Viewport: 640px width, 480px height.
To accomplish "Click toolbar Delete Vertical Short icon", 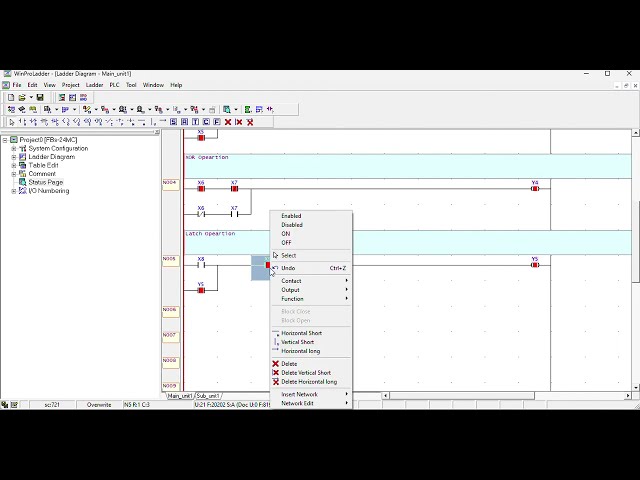I will pos(239,122).
